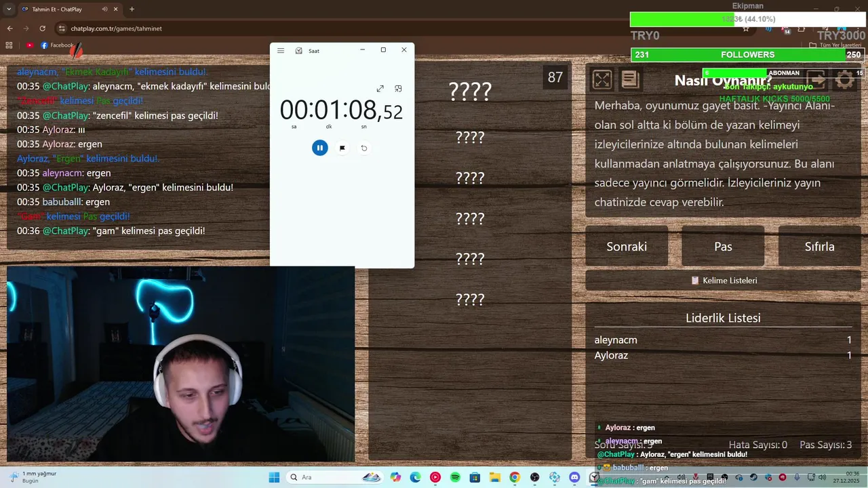View site information icon in address bar

62,28
